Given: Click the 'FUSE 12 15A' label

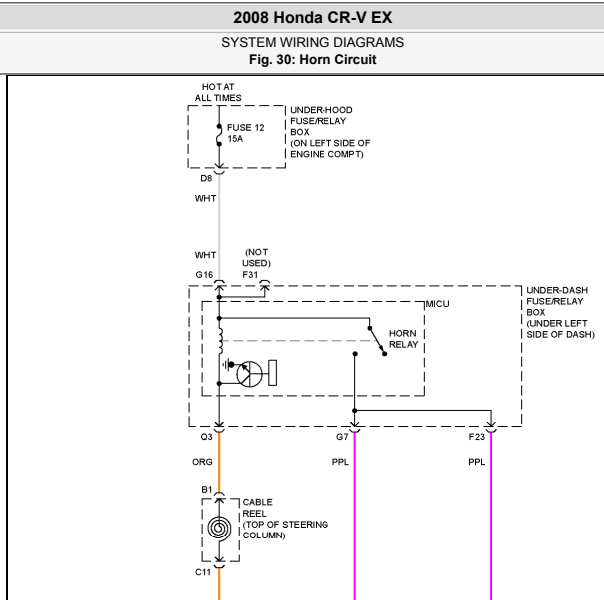Looking at the screenshot, I should [245, 133].
